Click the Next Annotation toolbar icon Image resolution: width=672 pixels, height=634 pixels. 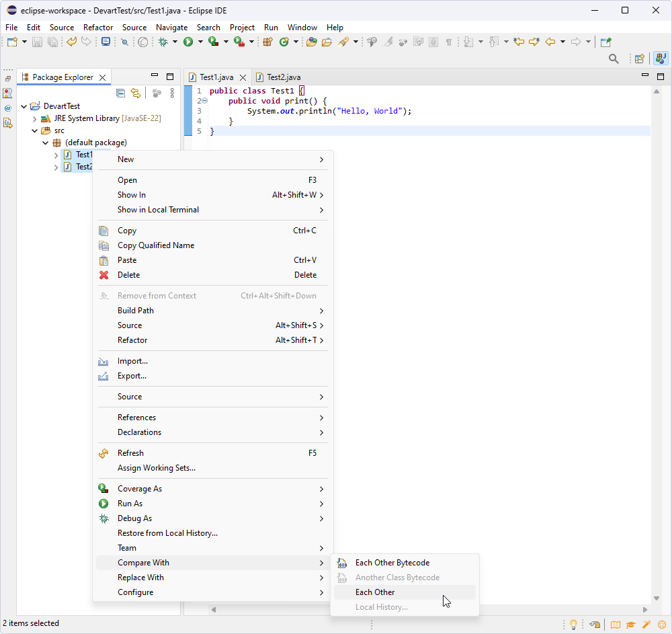[x=468, y=42]
